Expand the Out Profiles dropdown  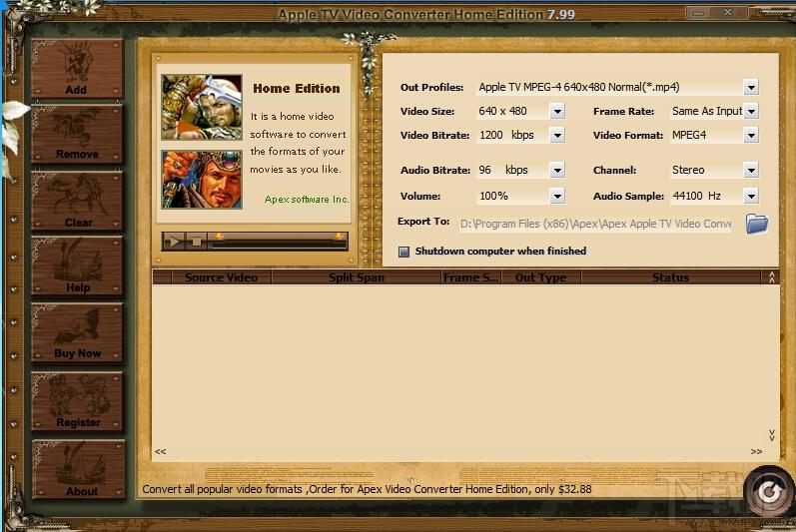pyautogui.click(x=751, y=87)
